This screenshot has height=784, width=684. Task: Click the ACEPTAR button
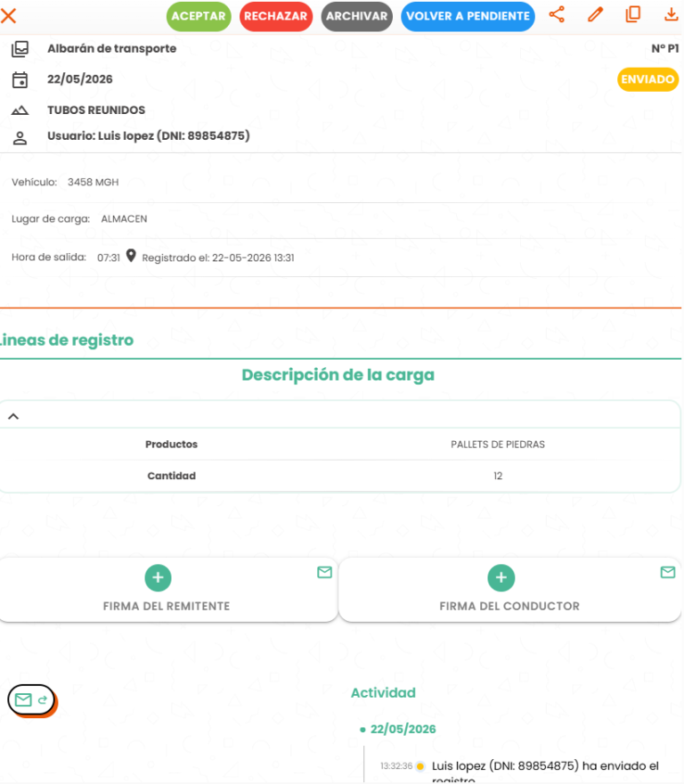[x=199, y=16]
